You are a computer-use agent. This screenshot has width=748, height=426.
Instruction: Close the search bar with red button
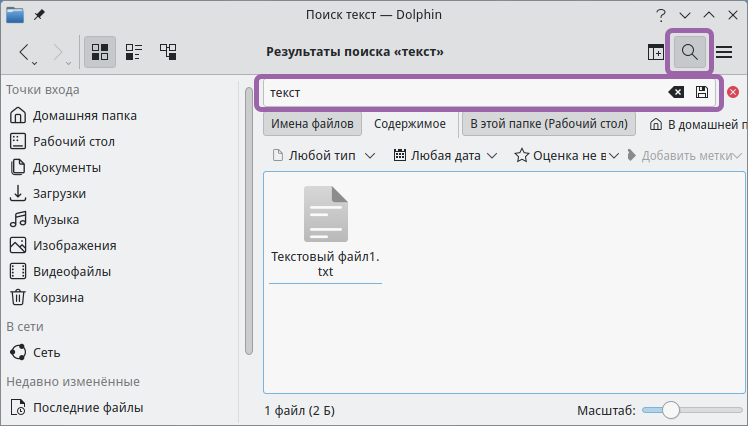pyautogui.click(x=733, y=92)
